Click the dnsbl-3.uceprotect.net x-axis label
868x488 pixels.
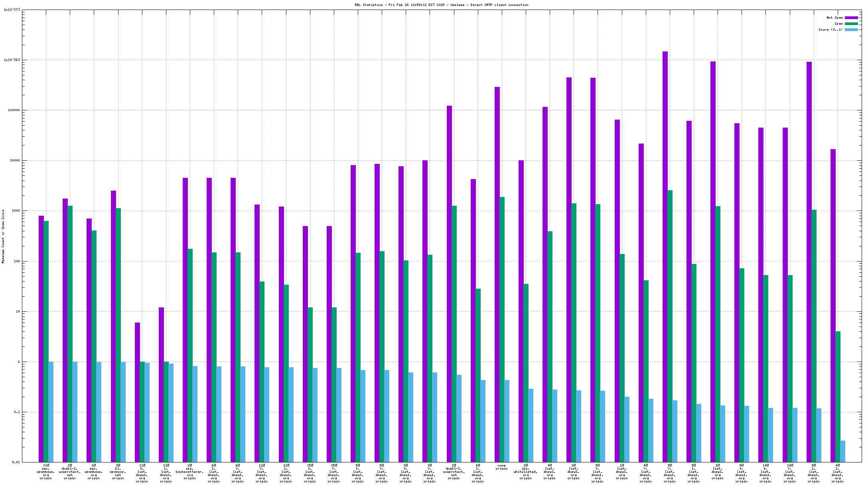point(454,472)
